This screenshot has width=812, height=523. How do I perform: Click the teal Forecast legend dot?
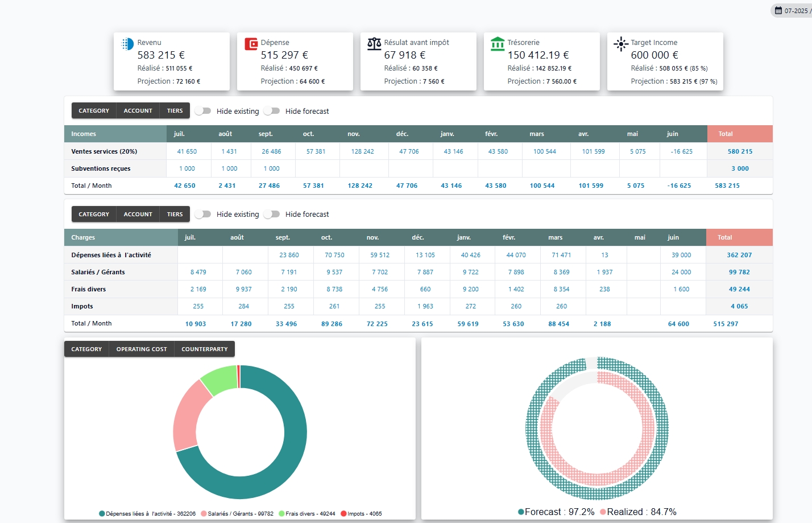[522, 512]
